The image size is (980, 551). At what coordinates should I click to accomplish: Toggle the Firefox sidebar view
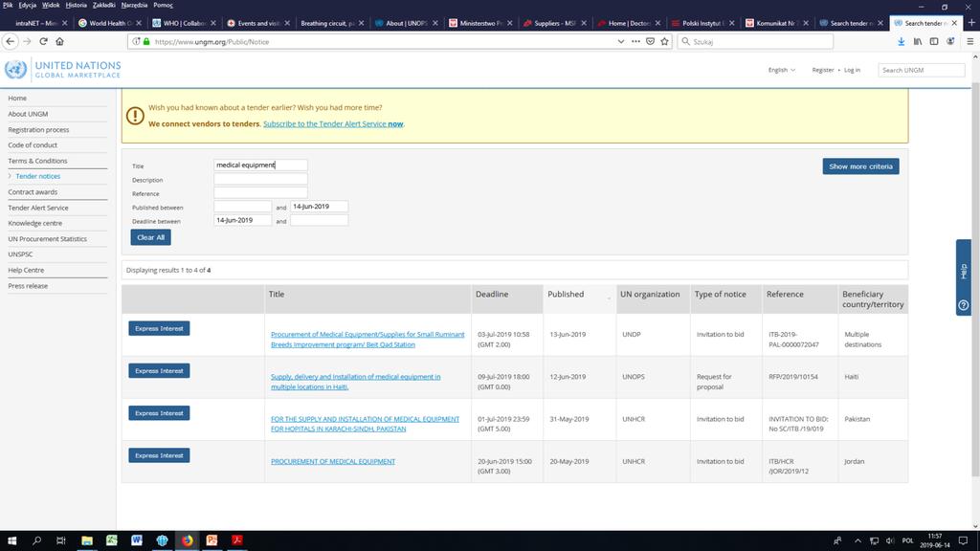point(934,41)
